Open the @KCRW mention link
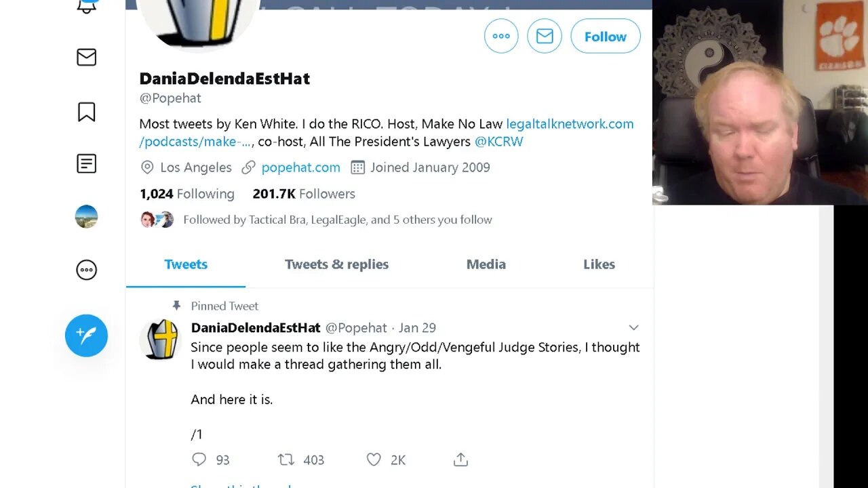The width and height of the screenshot is (868, 488). point(498,142)
